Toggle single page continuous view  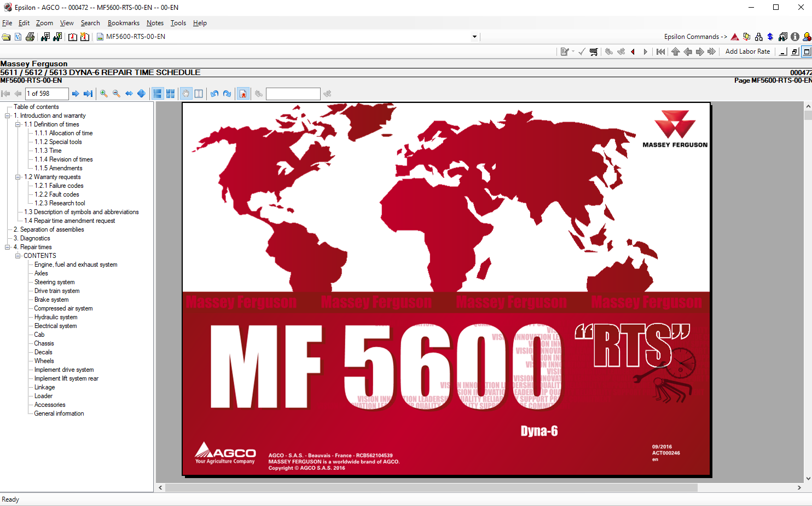coord(158,94)
